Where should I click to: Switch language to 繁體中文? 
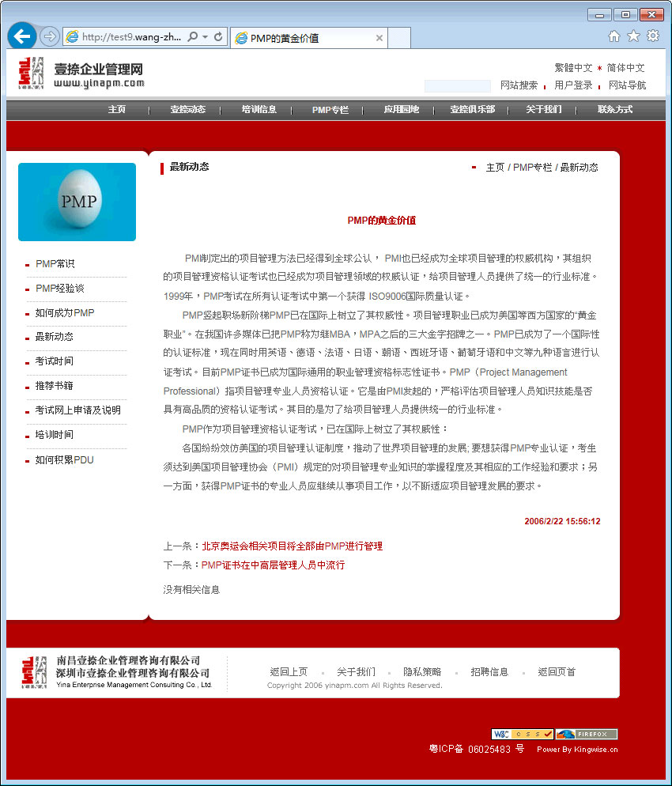(573, 68)
